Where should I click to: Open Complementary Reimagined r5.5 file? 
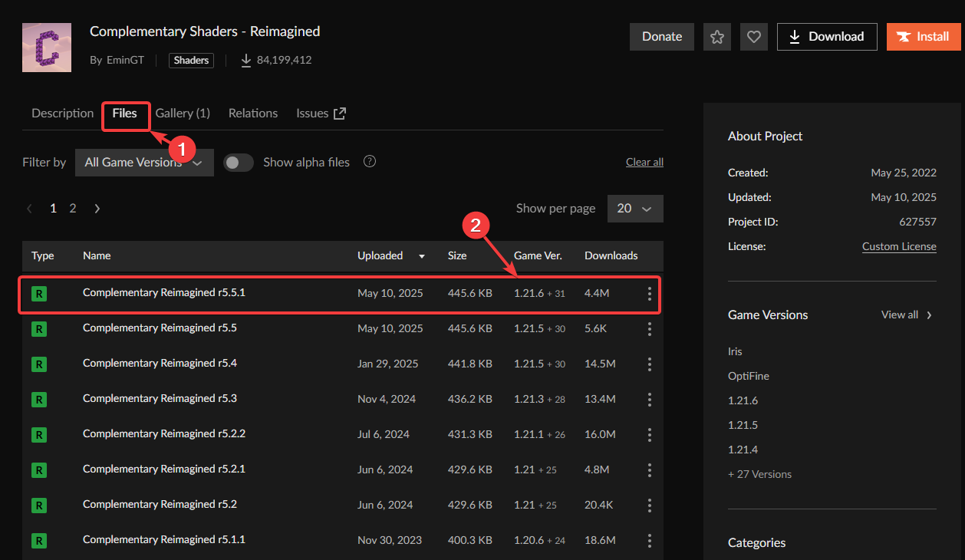tap(160, 328)
